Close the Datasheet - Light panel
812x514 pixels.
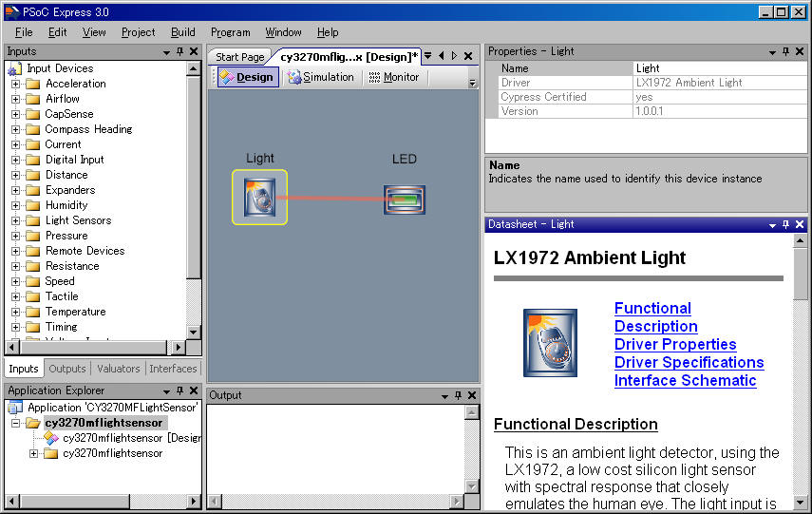point(800,224)
